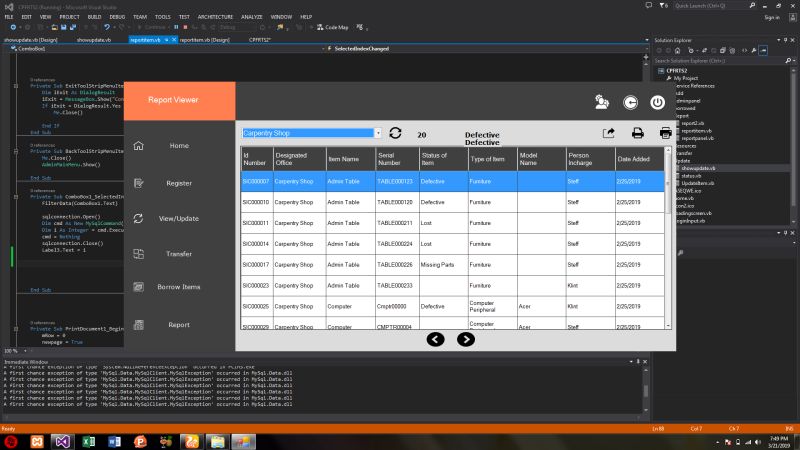The width and height of the screenshot is (800, 450).
Task: Click the Borrow Items sidebar button label
Action: point(179,287)
